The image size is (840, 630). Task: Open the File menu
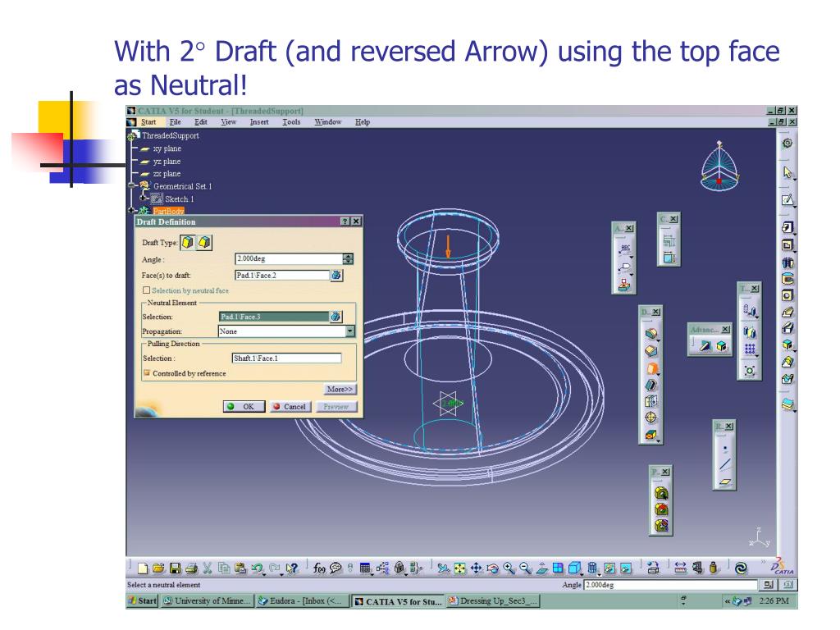point(176,122)
